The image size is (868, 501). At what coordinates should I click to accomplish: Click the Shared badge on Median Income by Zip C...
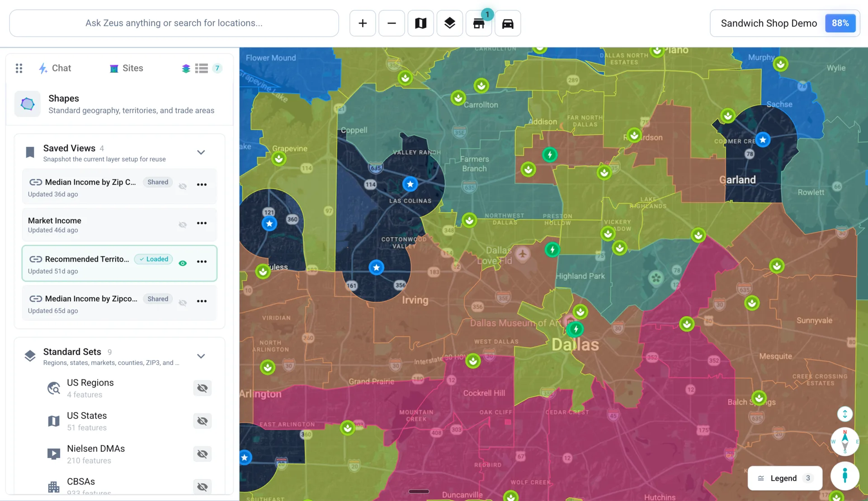tap(158, 182)
